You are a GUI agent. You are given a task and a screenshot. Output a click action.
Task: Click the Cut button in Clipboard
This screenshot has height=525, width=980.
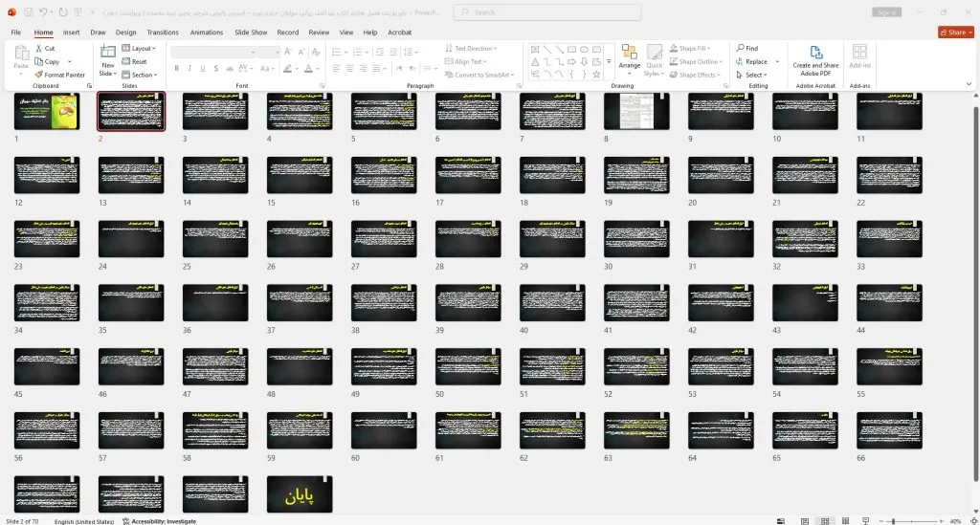[x=45, y=48]
